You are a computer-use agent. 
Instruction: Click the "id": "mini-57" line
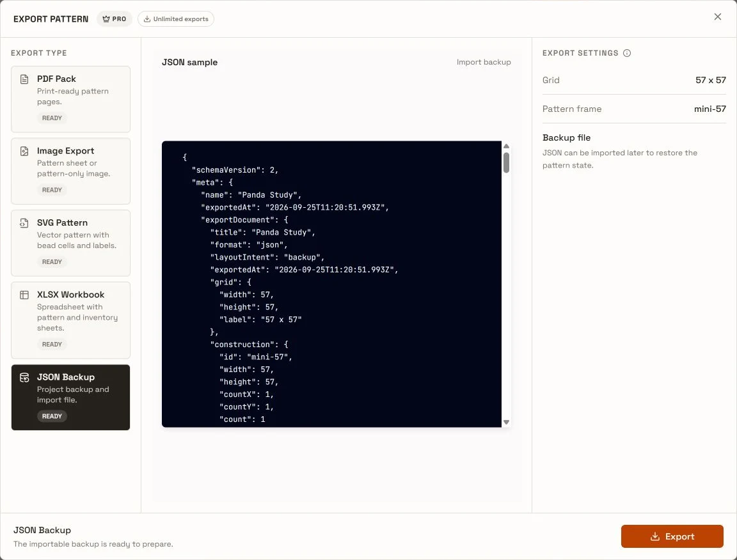point(256,357)
